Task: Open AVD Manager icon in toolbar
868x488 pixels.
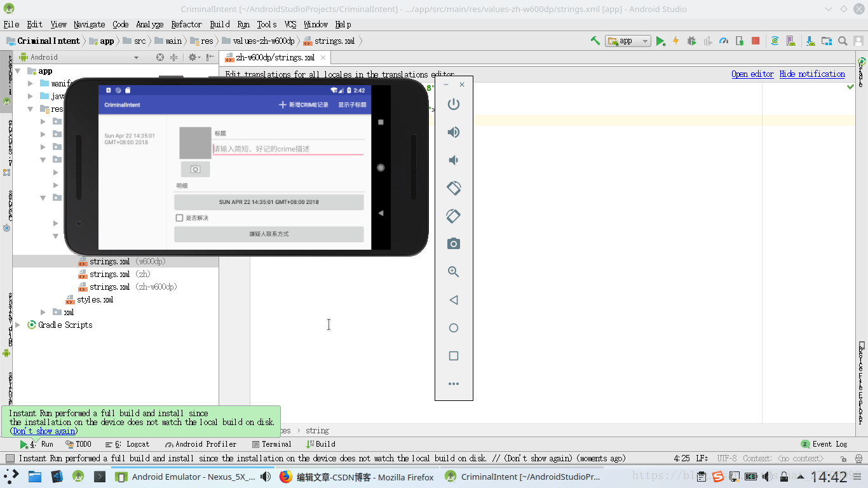Action: tap(792, 41)
